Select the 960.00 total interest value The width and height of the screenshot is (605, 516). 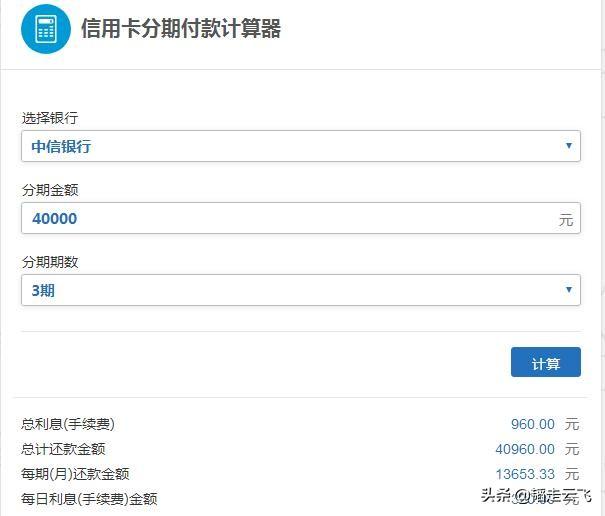532,424
